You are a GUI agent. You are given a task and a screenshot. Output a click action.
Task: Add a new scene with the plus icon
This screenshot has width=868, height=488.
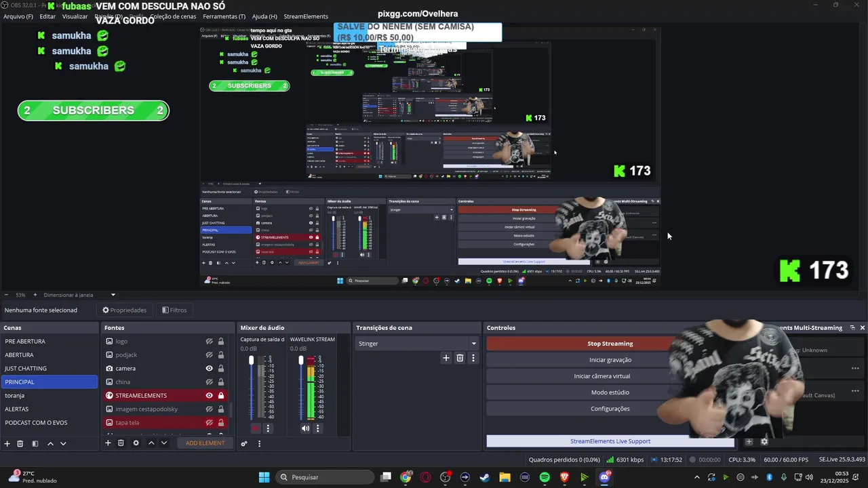(x=7, y=443)
